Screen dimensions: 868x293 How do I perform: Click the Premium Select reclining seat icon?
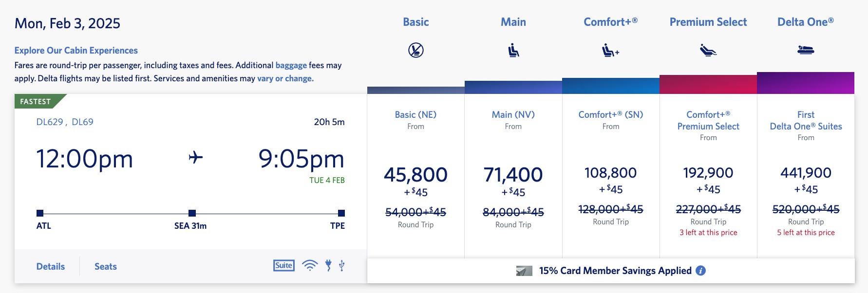click(x=708, y=50)
